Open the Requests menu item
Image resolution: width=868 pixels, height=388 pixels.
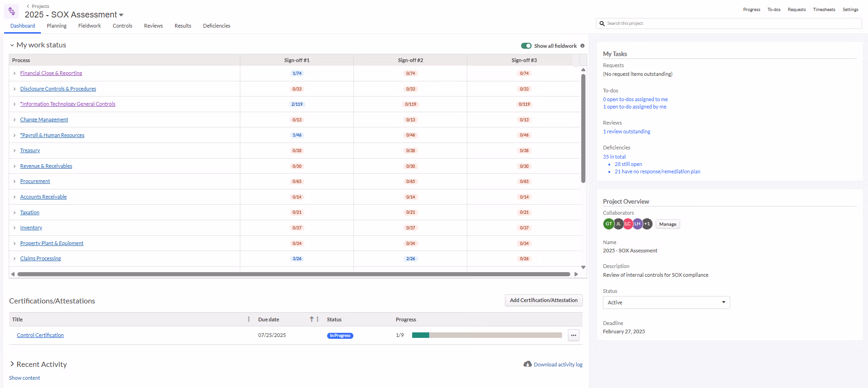coord(797,10)
